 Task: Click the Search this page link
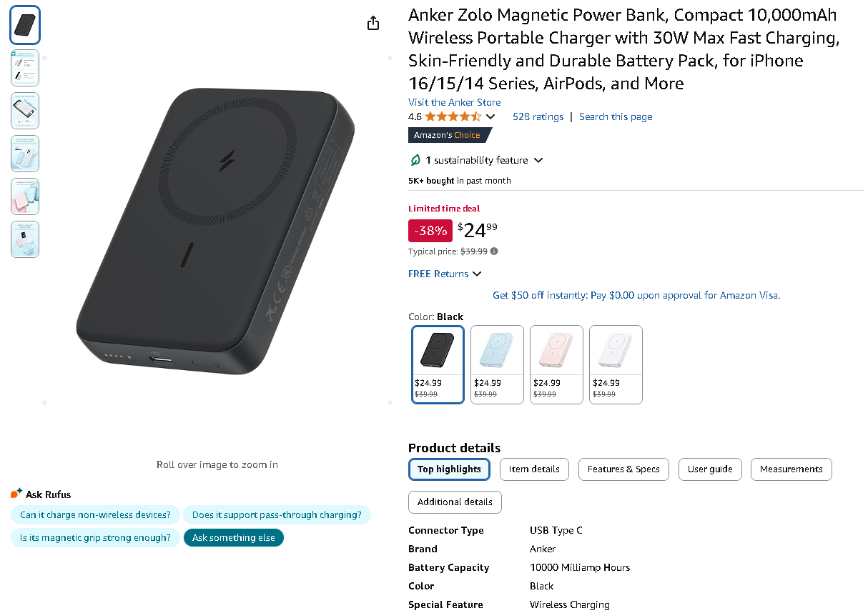616,116
